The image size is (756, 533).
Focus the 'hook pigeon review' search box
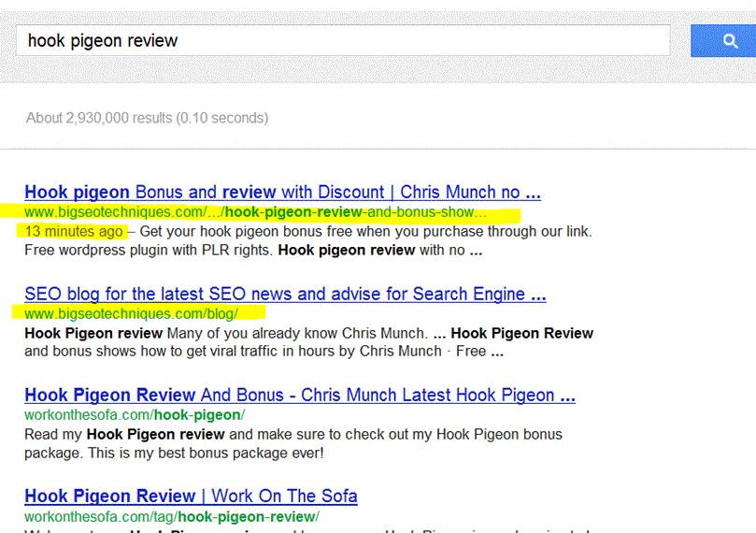(343, 40)
